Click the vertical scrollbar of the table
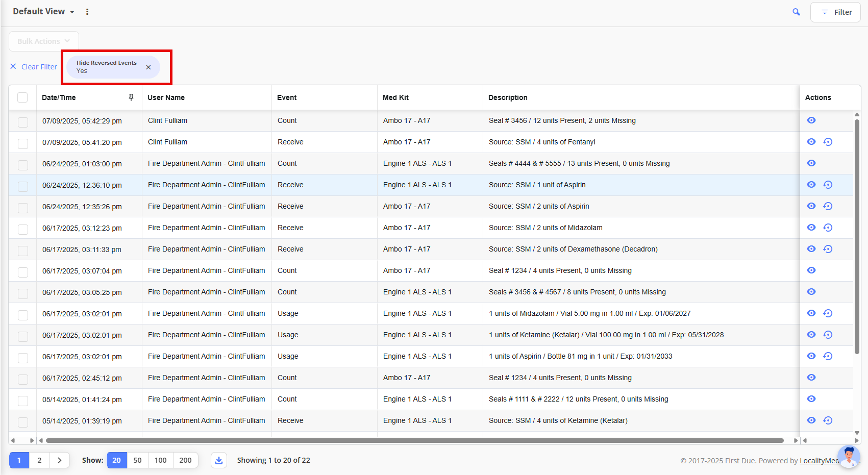The height and width of the screenshot is (475, 868). click(x=857, y=236)
